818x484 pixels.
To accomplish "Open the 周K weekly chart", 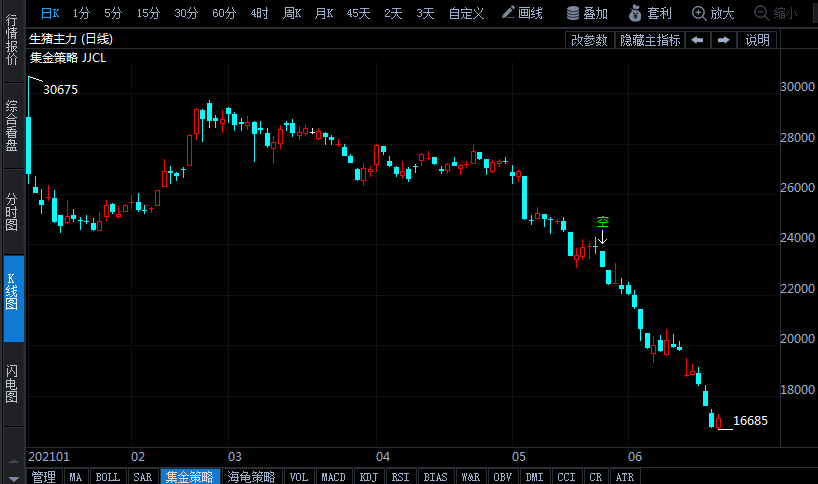I will tap(292, 14).
